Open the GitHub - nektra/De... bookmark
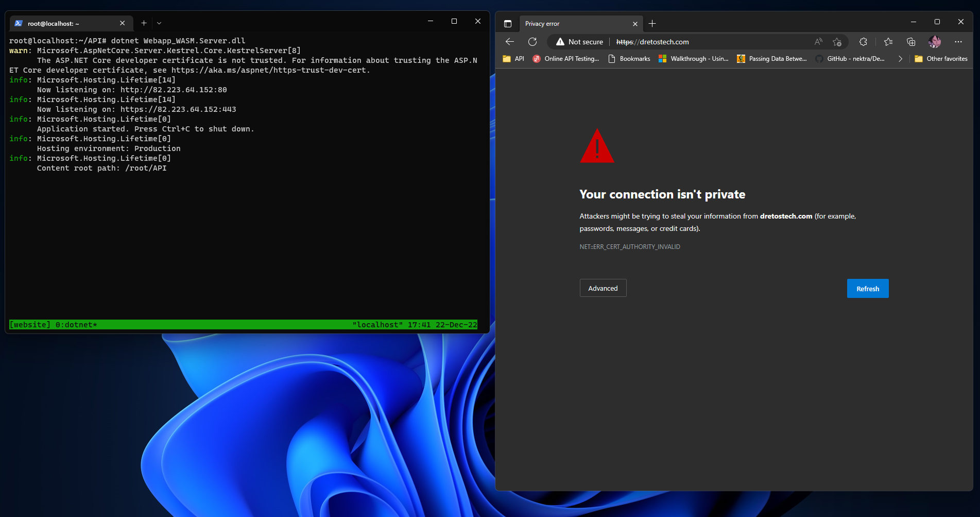Viewport: 980px width, 517px height. tap(850, 59)
